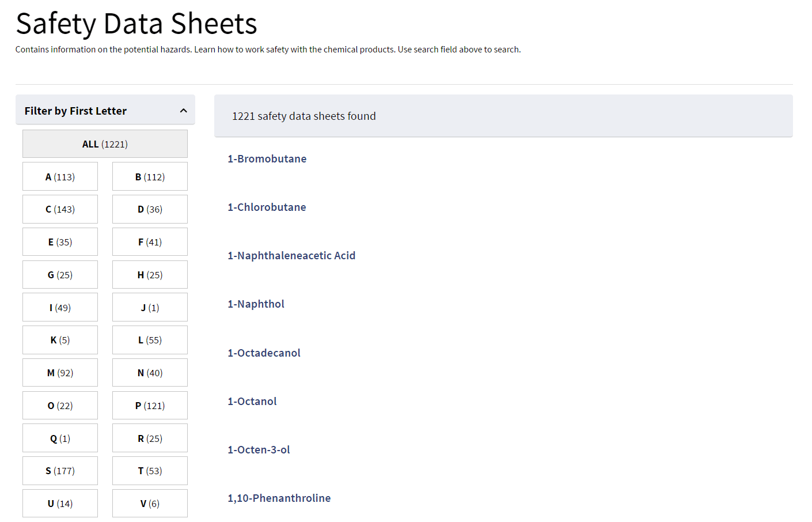Open the 1-Naphthol safety data sheet

point(256,304)
